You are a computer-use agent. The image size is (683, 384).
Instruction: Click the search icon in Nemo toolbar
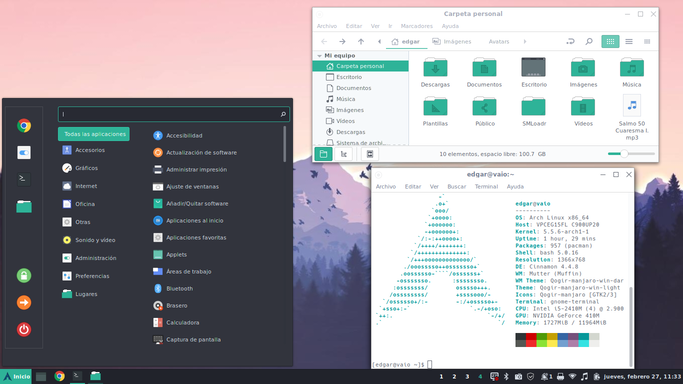[x=588, y=41]
